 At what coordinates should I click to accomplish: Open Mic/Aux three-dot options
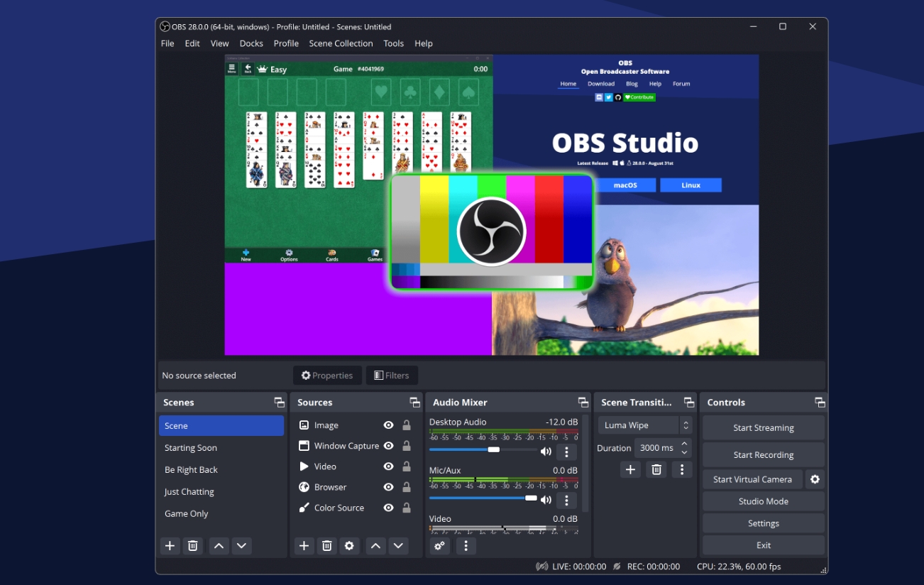566,500
